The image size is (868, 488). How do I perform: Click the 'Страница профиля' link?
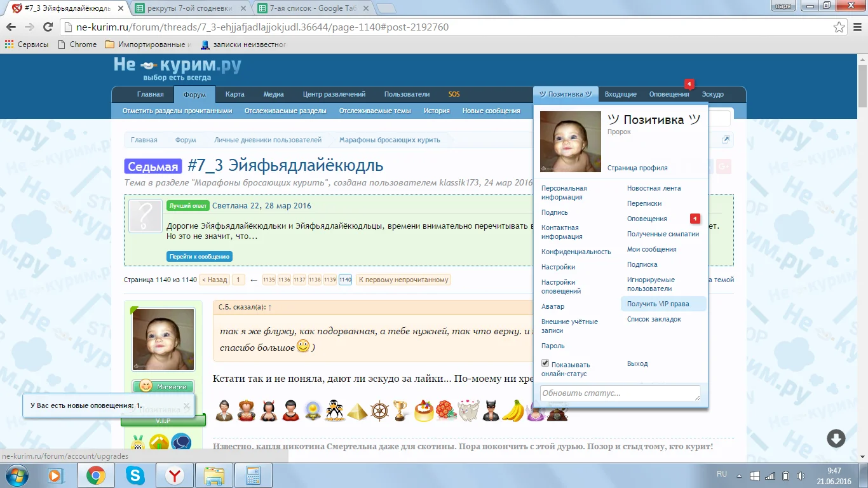pyautogui.click(x=637, y=168)
